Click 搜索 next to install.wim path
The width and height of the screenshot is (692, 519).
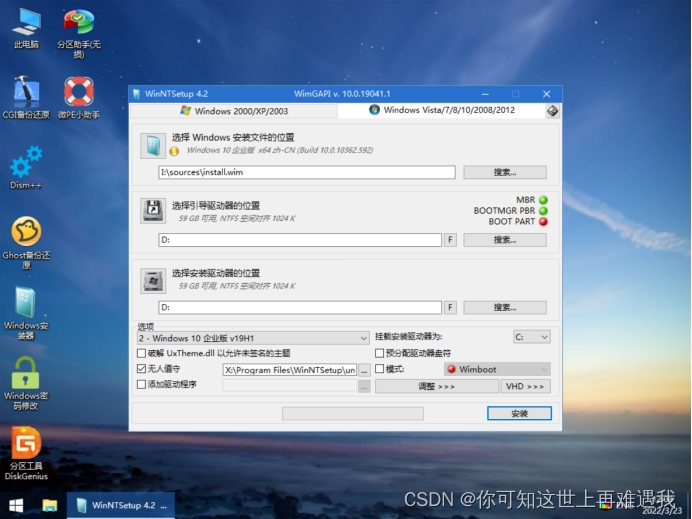pos(505,172)
